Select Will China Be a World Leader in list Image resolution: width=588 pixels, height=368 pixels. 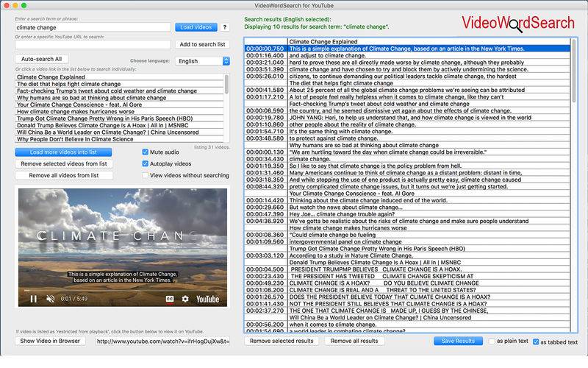[120, 132]
